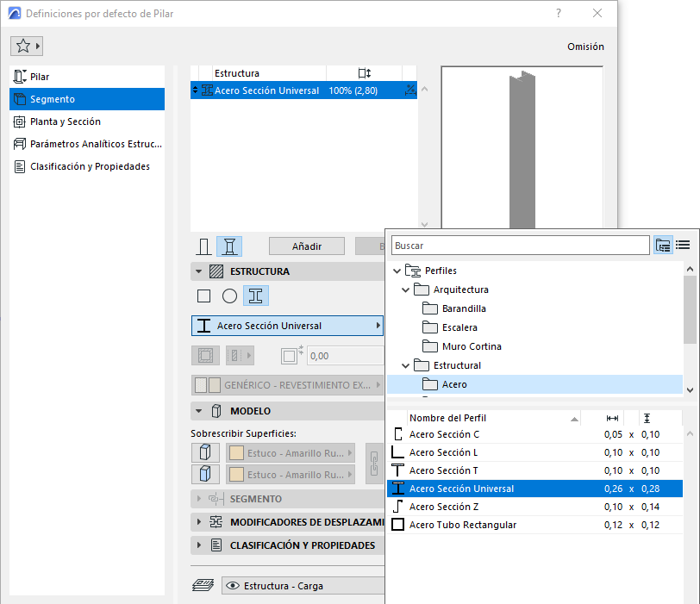The image size is (700, 604).
Task: Select rectangular cross-section shape
Action: coord(204,296)
